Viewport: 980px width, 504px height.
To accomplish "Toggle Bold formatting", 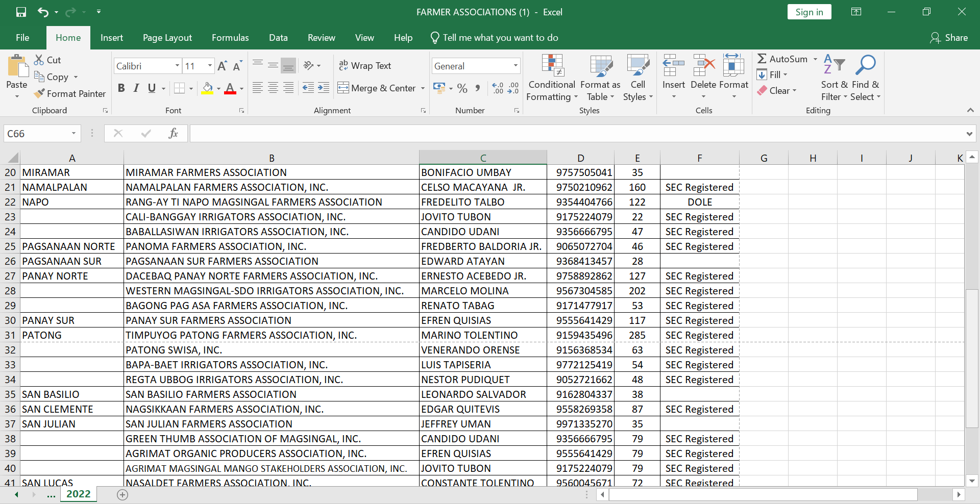I will (121, 88).
